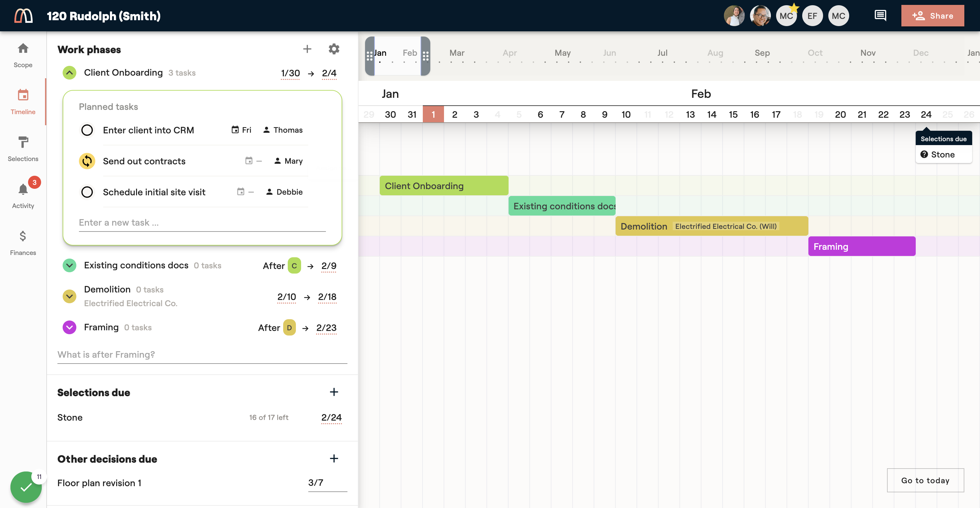The width and height of the screenshot is (980, 508).
Task: Click the starred MC user avatar
Action: coord(786,16)
